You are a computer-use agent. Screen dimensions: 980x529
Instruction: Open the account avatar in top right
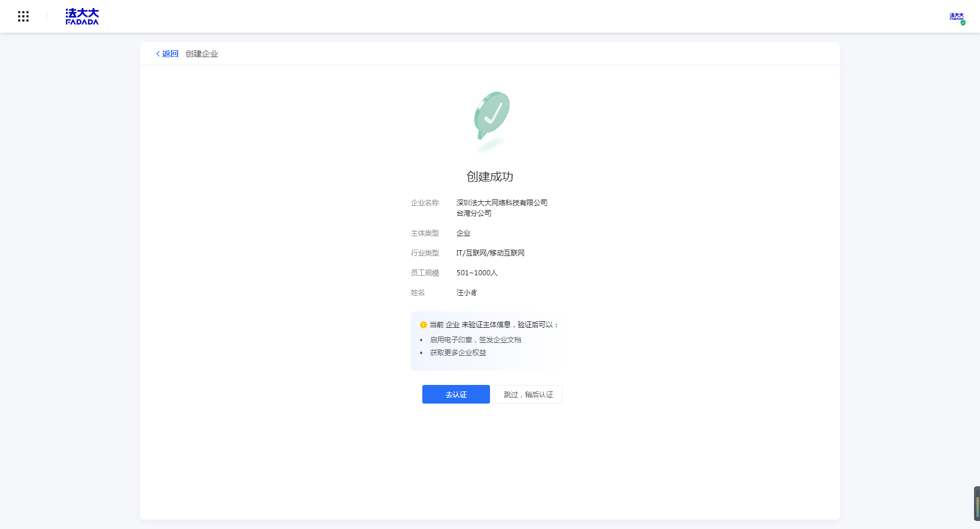957,18
